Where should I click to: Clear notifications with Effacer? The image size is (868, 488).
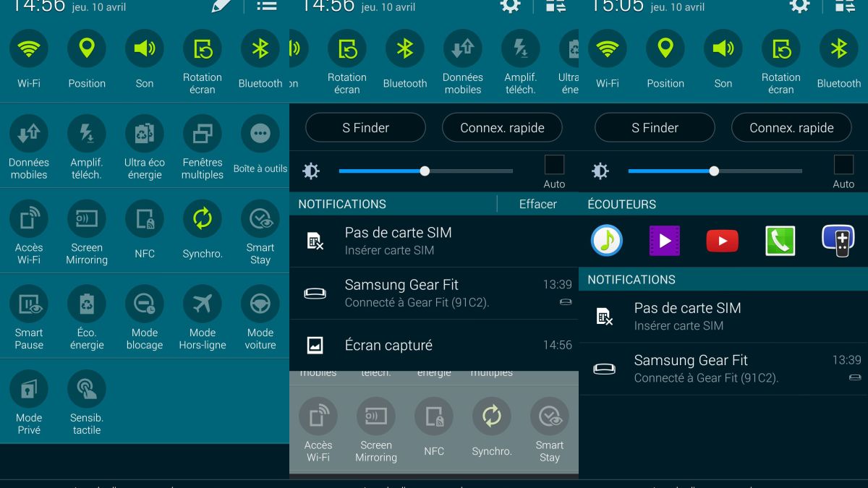click(x=537, y=204)
